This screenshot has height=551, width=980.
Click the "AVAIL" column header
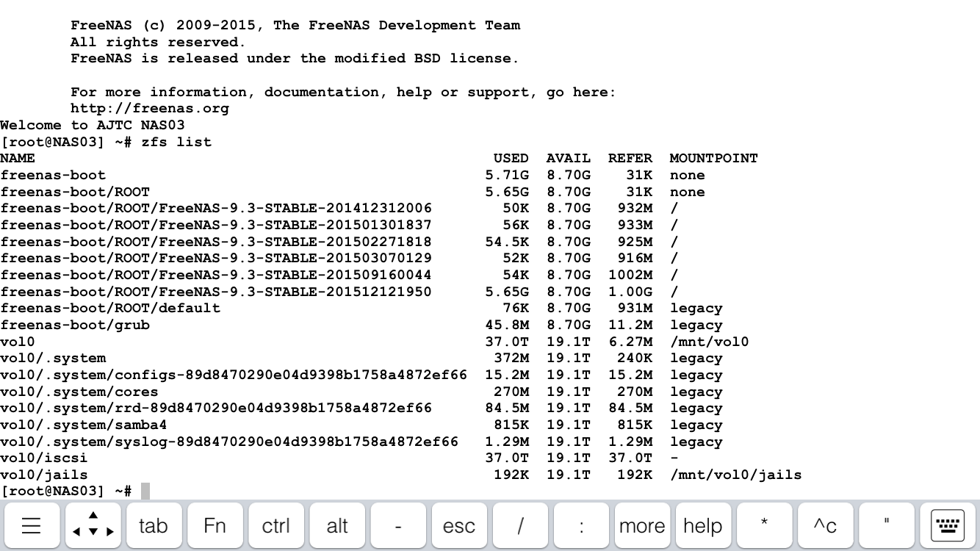[x=569, y=158]
